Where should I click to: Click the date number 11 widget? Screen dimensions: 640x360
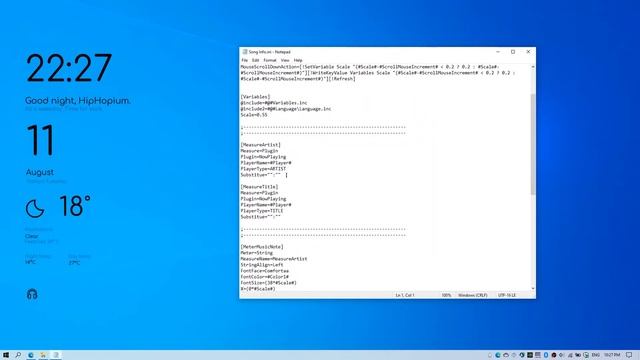coord(40,140)
